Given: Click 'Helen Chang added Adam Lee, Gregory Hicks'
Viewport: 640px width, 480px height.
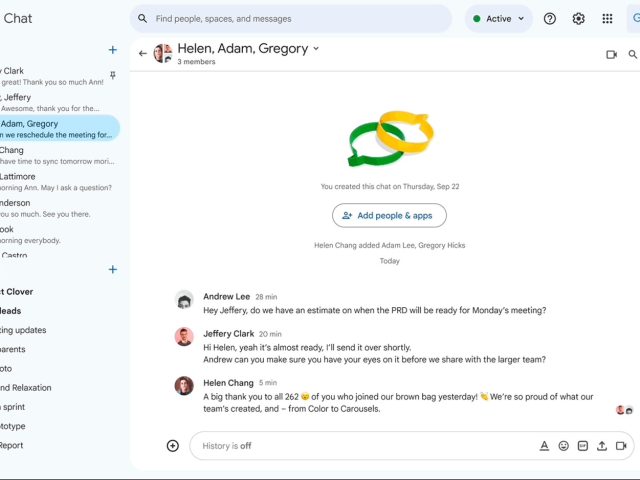Looking at the screenshot, I should click(x=389, y=245).
